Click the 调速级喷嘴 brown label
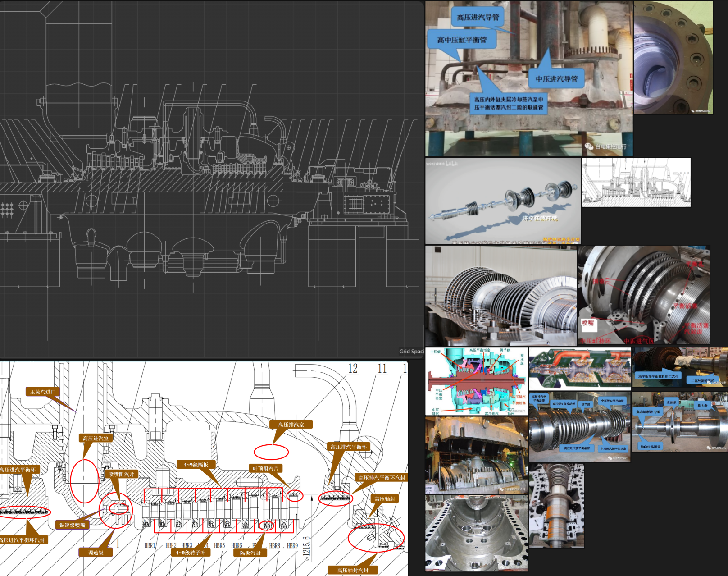 [x=72, y=525]
